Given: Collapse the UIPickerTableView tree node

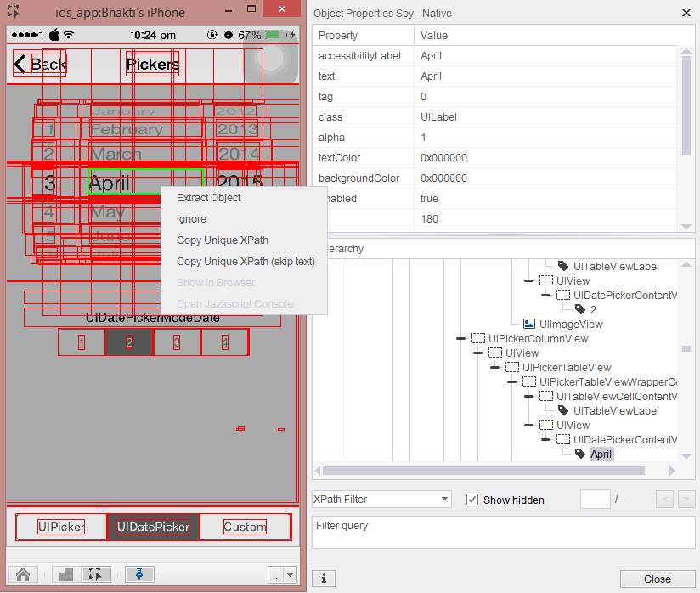Looking at the screenshot, I should click(495, 367).
